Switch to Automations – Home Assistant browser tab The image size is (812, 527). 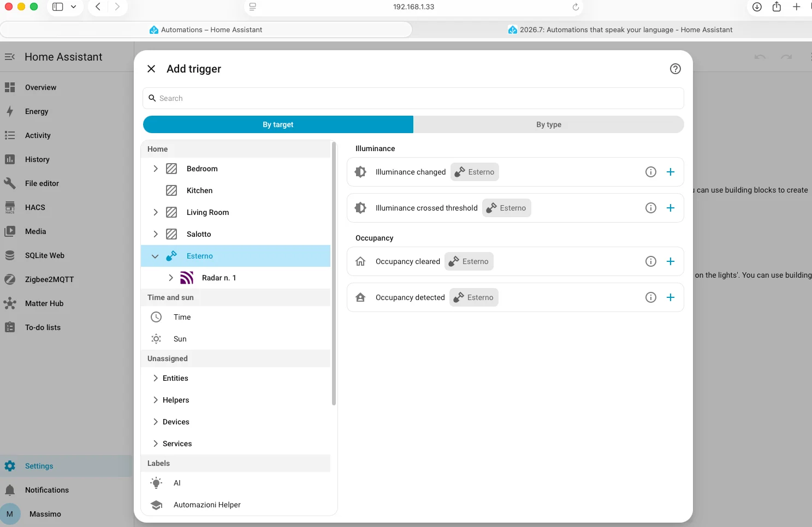[x=206, y=29]
